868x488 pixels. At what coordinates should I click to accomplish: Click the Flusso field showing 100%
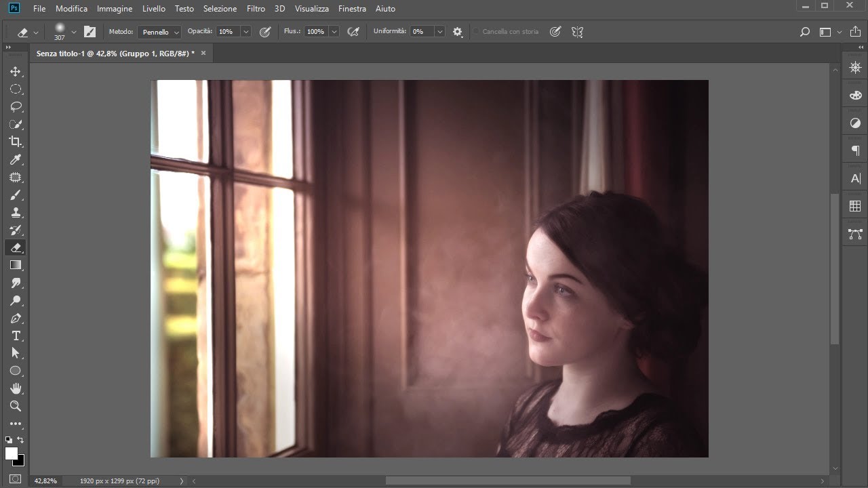click(x=316, y=32)
